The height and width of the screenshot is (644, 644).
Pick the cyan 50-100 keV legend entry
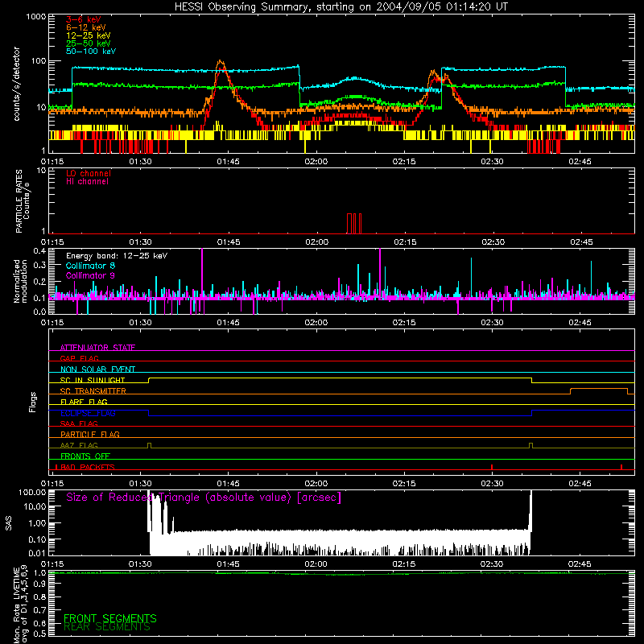(x=91, y=52)
